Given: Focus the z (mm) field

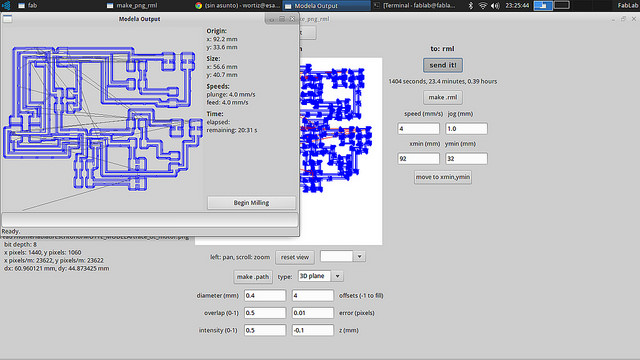Looking at the screenshot, I should 313,330.
